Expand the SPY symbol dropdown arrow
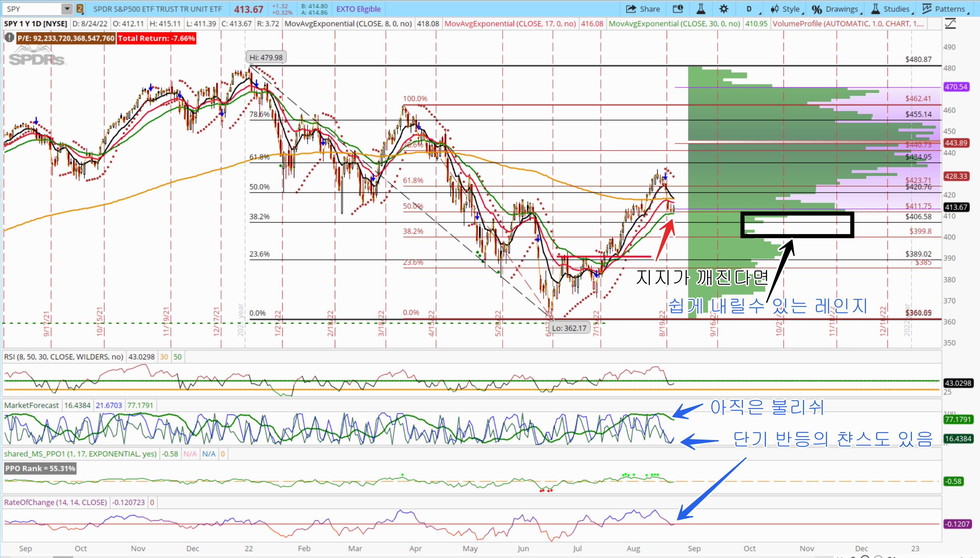980x558 pixels. click(x=67, y=9)
